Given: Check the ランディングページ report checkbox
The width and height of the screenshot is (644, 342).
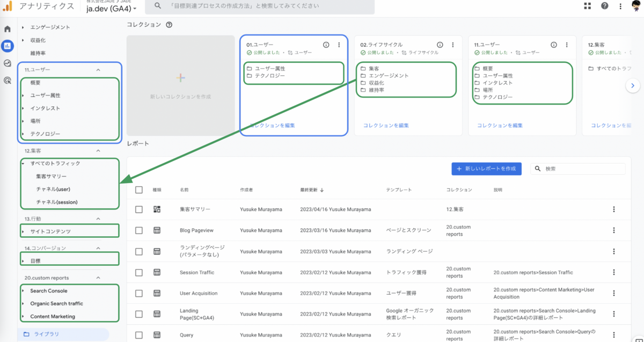Looking at the screenshot, I should pos(139,251).
